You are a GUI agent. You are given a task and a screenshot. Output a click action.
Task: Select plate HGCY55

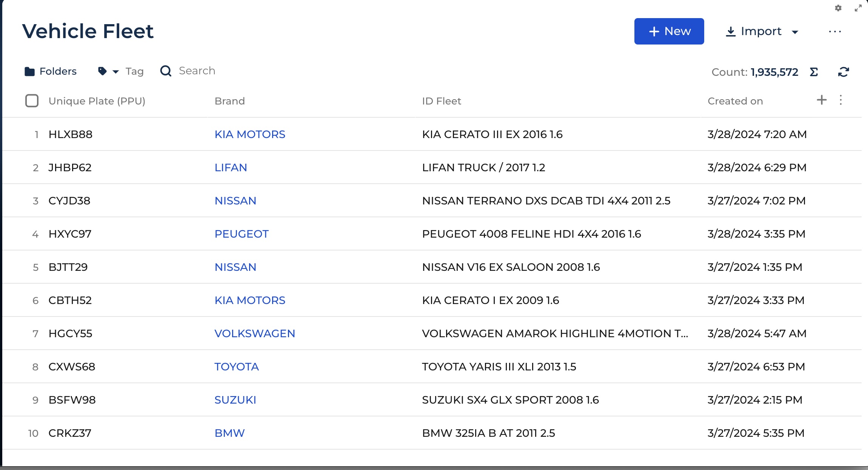(x=71, y=333)
